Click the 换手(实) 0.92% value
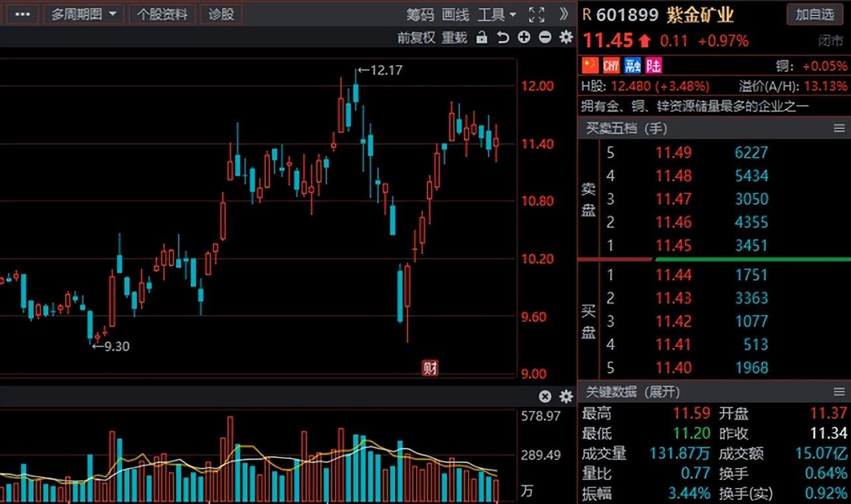Screen dimensions: 851x504 [826, 494]
